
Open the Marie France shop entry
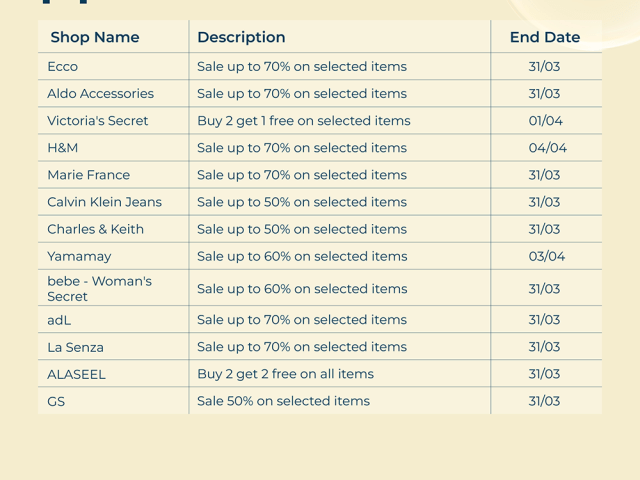(88, 175)
